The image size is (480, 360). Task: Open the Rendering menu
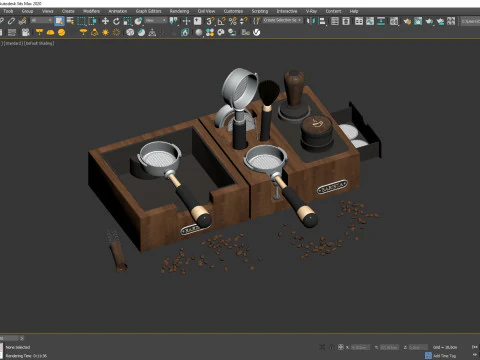pyautogui.click(x=179, y=11)
